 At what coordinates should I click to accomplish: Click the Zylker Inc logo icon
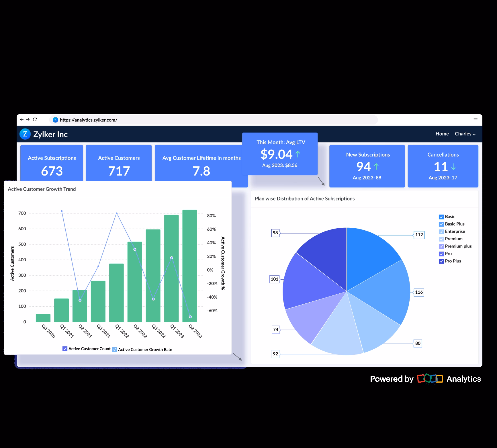pyautogui.click(x=25, y=134)
